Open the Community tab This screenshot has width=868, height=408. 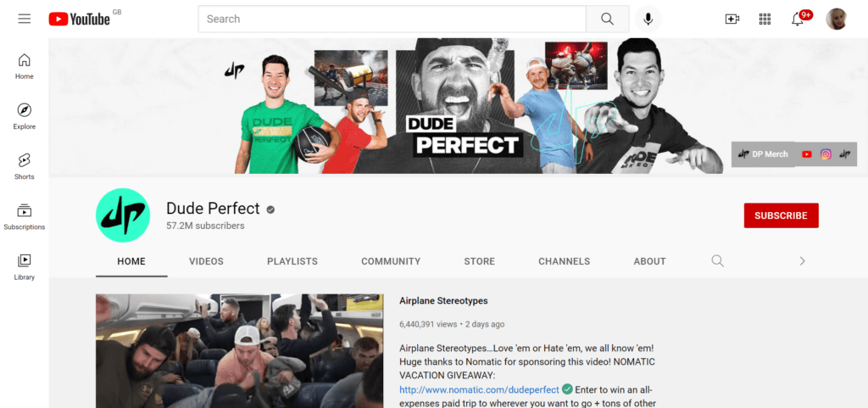pyautogui.click(x=390, y=261)
